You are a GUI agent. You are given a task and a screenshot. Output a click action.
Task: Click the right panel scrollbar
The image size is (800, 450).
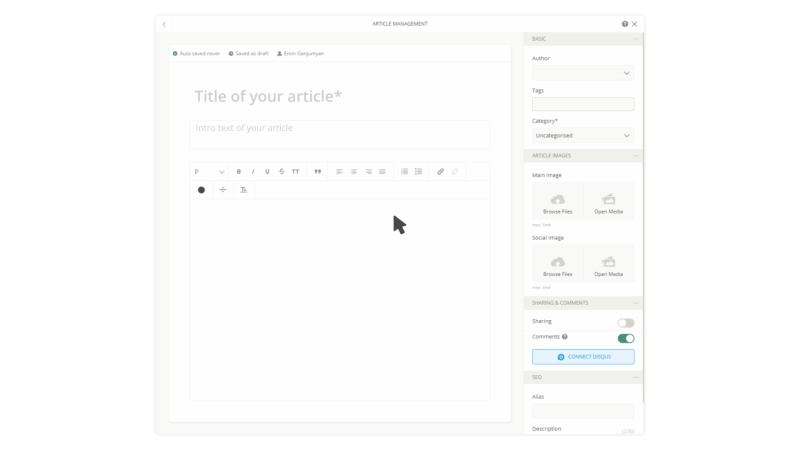point(643,218)
